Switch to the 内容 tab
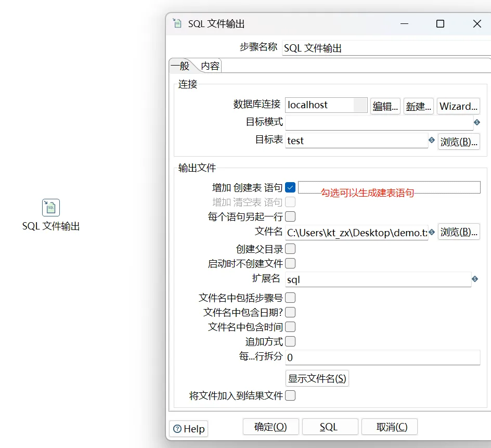The height and width of the screenshot is (448, 491). click(210, 66)
